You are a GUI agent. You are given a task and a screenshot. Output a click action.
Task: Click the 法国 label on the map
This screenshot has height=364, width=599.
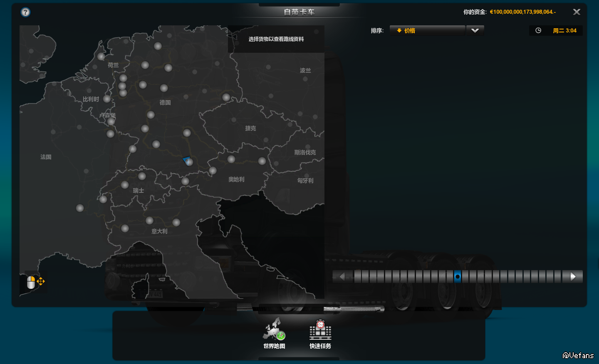[46, 157]
